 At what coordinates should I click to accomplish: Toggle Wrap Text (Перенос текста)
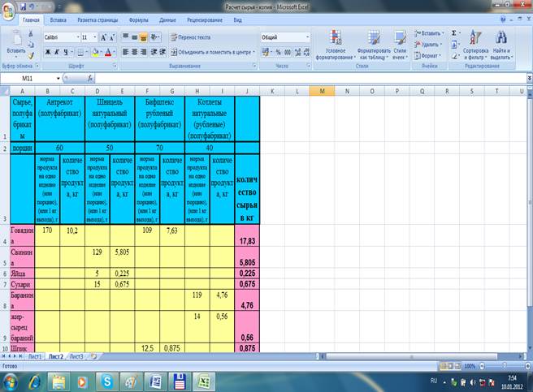(x=190, y=37)
